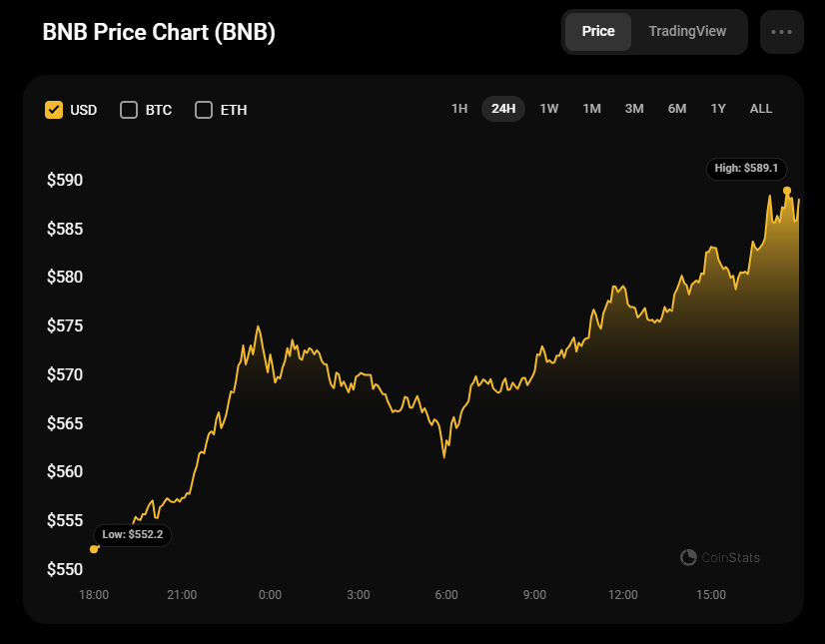Click the yellow low-point dot on the chart

click(94, 549)
